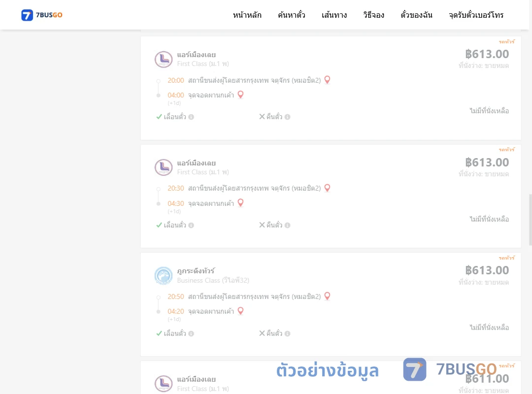The width and height of the screenshot is (532, 394).
Task: Click ที่นั่งว่าง: ขายหมด on 20:30 trip
Action: (x=484, y=174)
